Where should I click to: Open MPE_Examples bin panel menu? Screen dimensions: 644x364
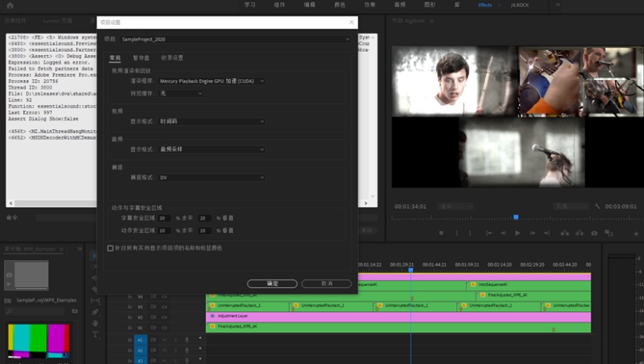62,249
